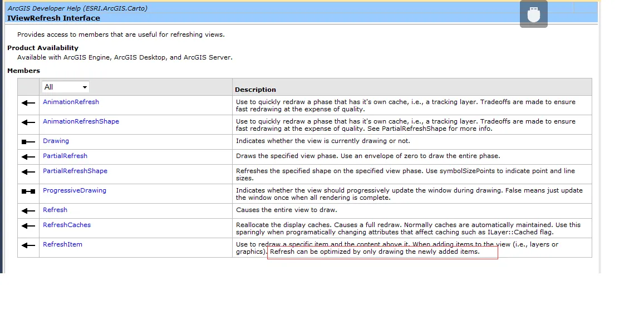
Task: Click the ArcGIS Developer Help title text
Action: (77, 8)
